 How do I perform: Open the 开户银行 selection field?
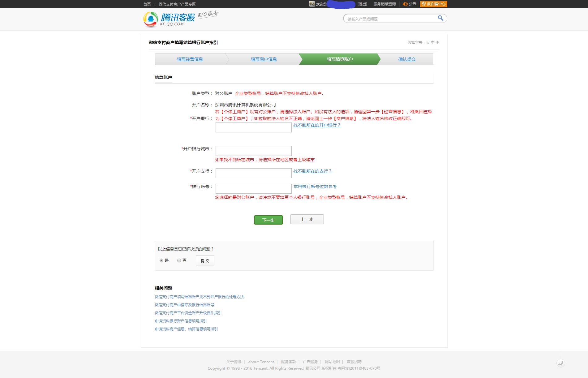[253, 127]
